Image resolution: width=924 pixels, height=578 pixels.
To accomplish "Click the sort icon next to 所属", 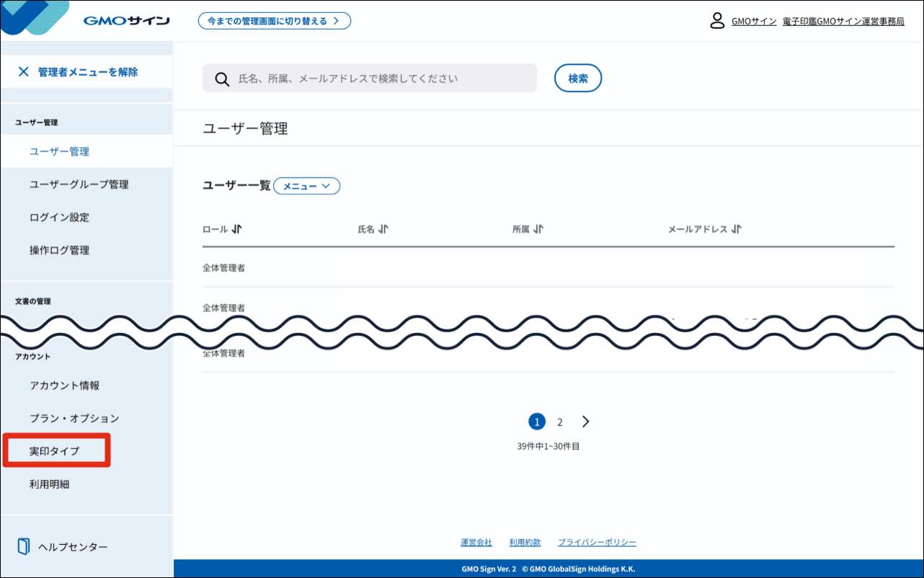I will coord(539,228).
